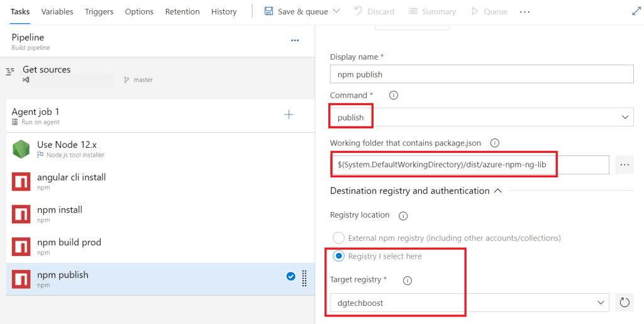Click the Display name input field
644x324 pixels.
coord(481,74)
